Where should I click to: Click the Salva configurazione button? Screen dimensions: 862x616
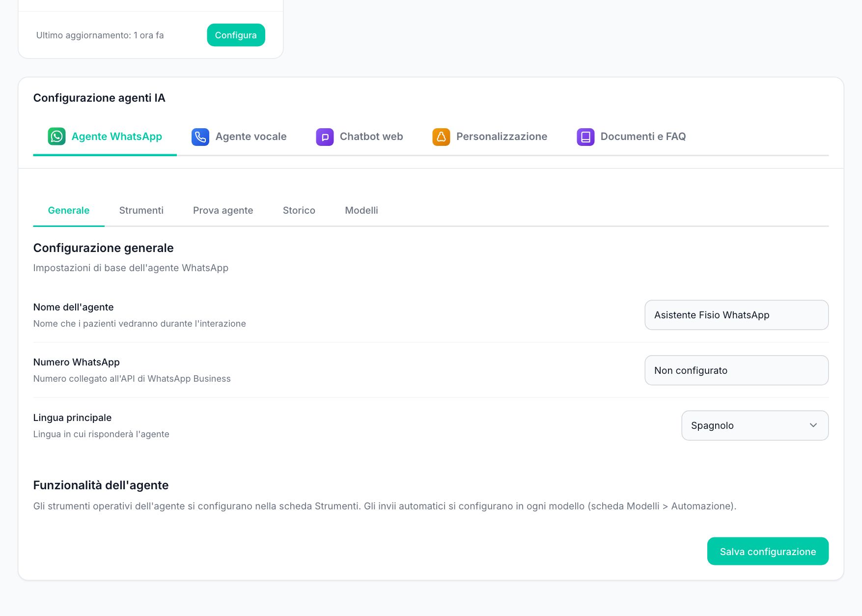pyautogui.click(x=768, y=551)
